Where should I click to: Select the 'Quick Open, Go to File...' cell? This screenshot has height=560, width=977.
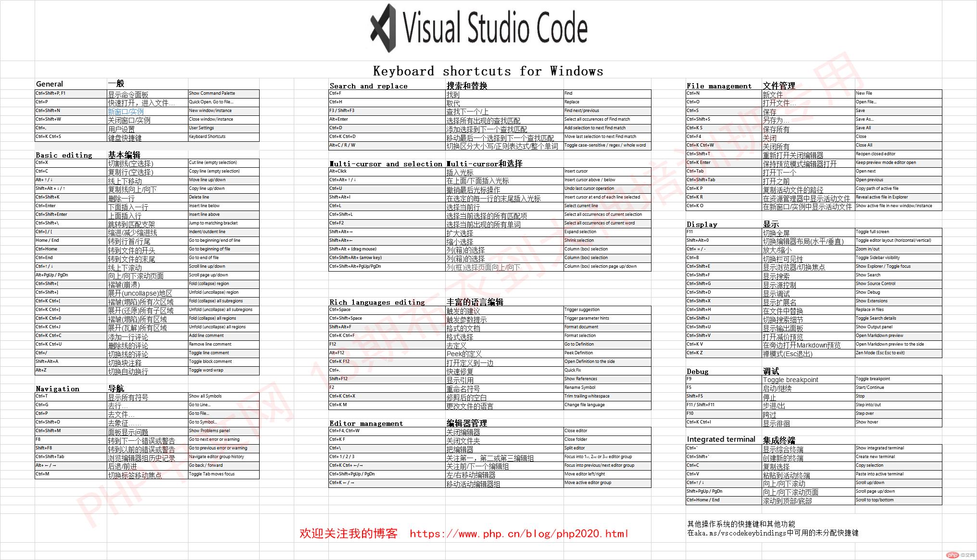(224, 102)
